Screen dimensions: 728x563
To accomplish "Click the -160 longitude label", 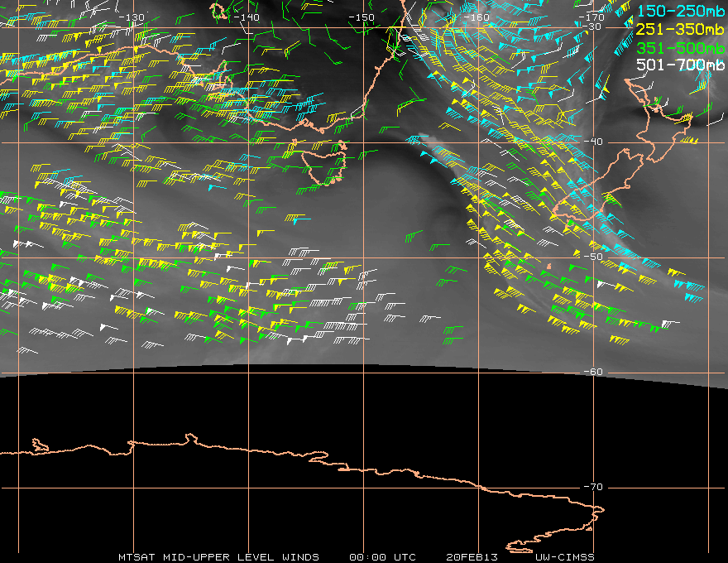I will 477,17.
